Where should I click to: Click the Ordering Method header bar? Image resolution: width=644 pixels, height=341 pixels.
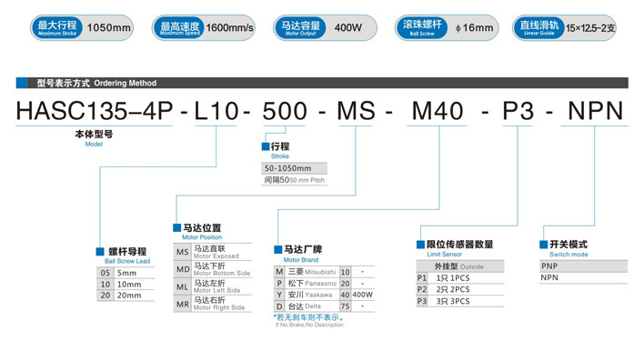coord(322,83)
